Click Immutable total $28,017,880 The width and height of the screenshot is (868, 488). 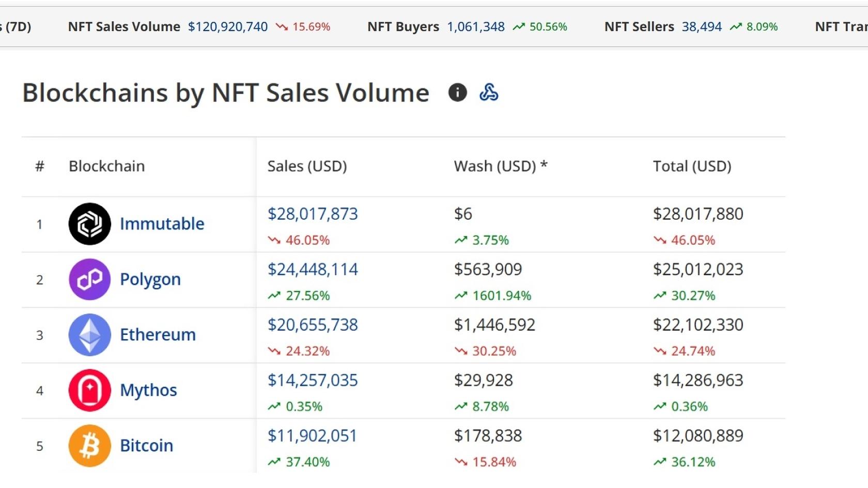point(698,214)
